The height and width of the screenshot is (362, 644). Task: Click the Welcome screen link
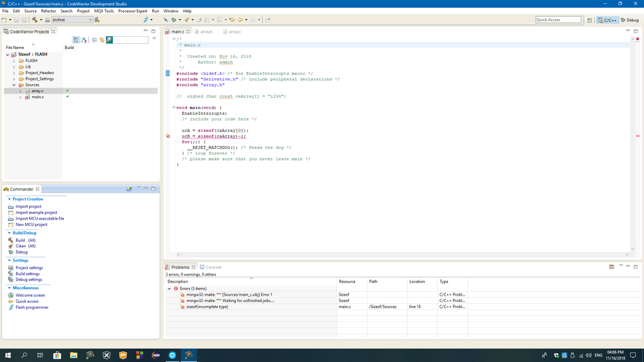(x=30, y=295)
